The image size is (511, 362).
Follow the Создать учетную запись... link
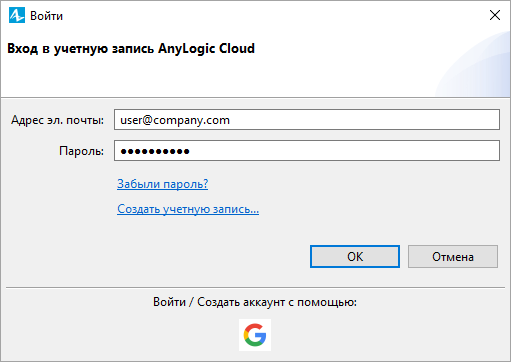[x=188, y=209]
